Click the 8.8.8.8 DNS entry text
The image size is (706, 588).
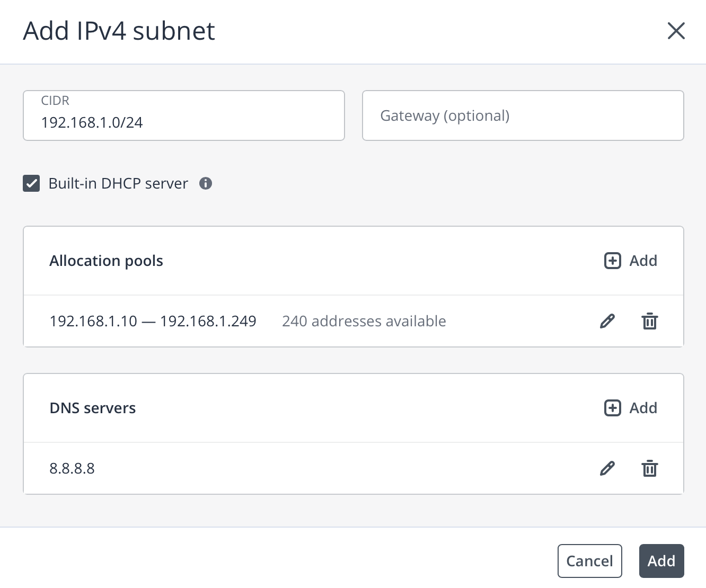coord(72,468)
